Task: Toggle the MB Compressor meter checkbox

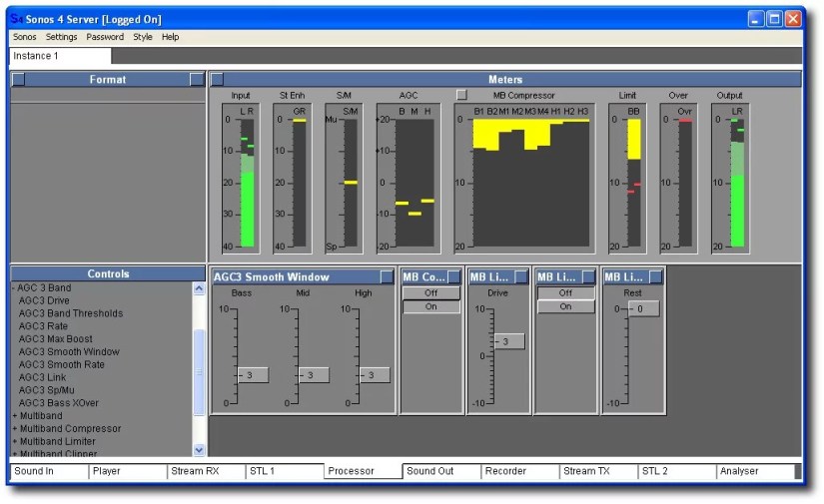Action: point(461,95)
